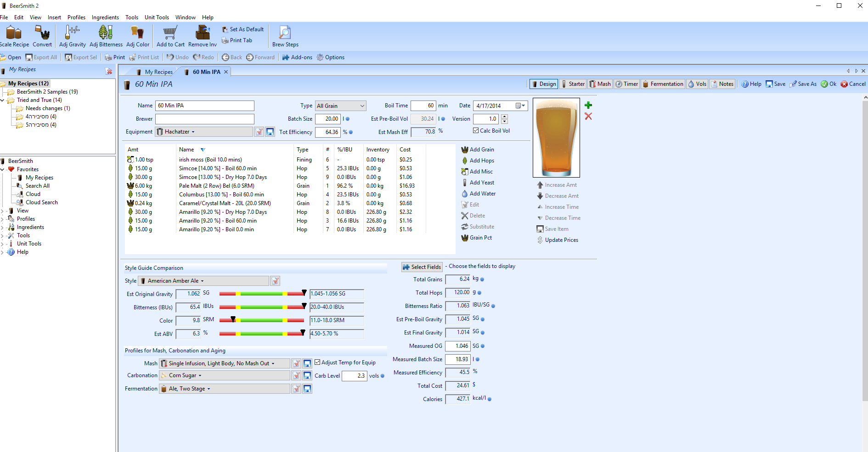Click the edit icon beside Carbonation profile
868x452 pixels.
(x=296, y=375)
